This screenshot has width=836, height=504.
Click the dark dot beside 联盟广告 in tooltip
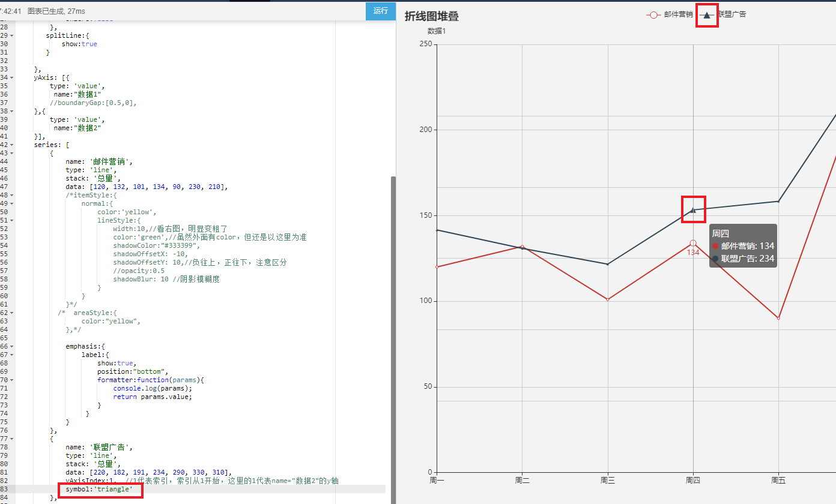(715, 259)
